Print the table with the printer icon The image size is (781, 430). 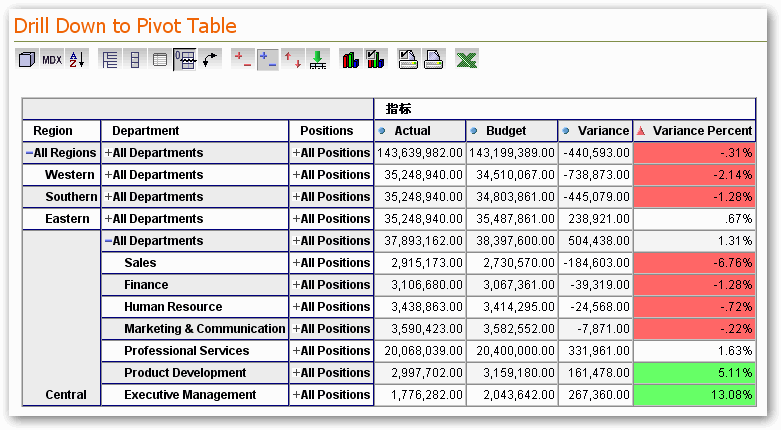[x=433, y=60]
